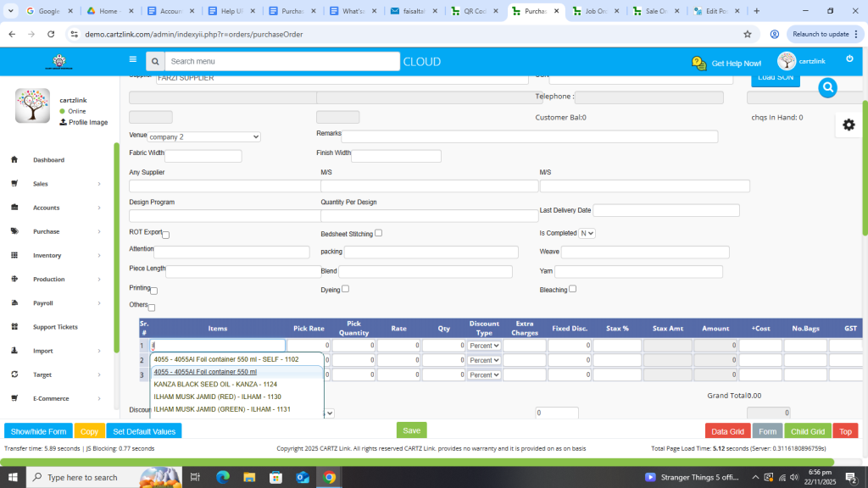Open the Is Completed dropdown

click(x=587, y=233)
